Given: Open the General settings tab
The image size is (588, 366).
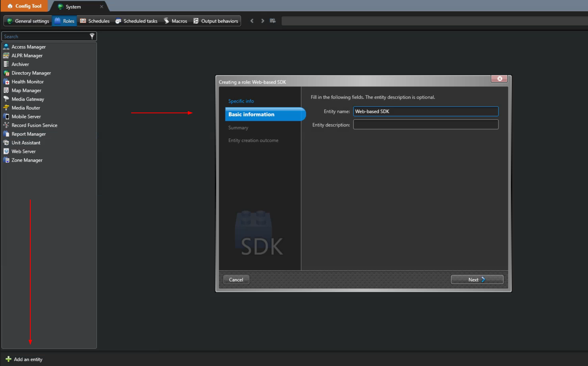Looking at the screenshot, I should 28,21.
